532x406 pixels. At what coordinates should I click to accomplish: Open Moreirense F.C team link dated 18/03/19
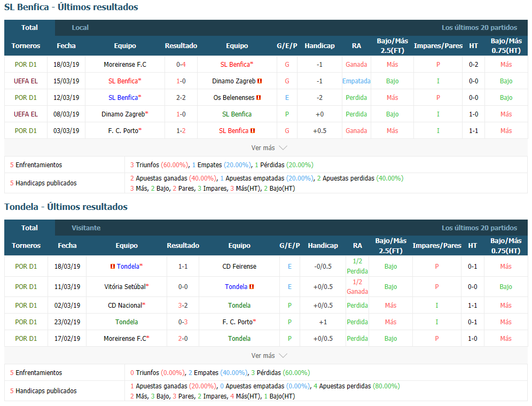point(125,65)
